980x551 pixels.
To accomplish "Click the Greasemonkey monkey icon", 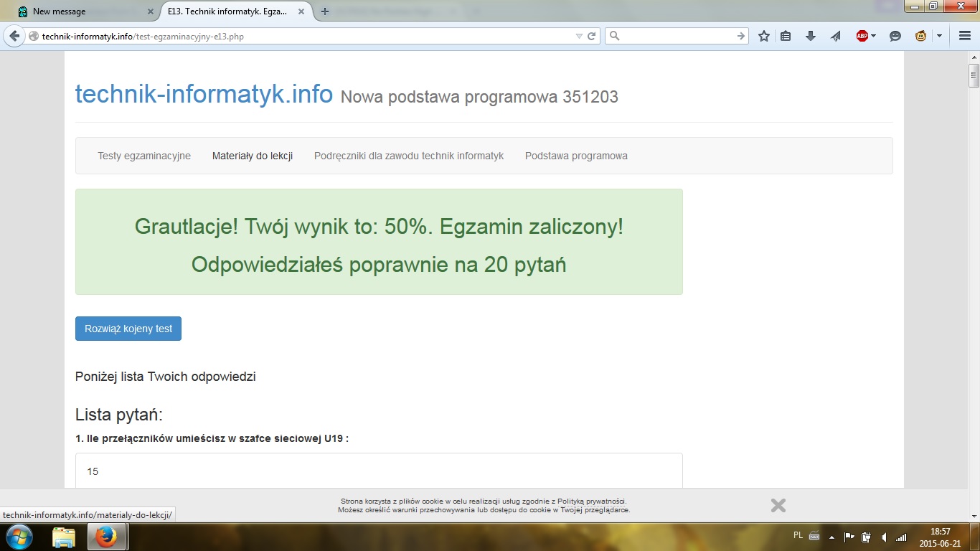I will 921,36.
